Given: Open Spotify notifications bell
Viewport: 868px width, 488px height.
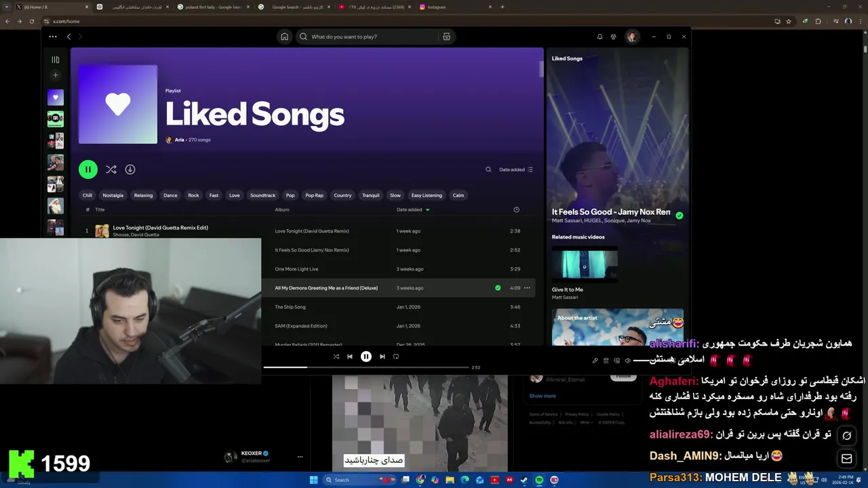Looking at the screenshot, I should pyautogui.click(x=599, y=37).
